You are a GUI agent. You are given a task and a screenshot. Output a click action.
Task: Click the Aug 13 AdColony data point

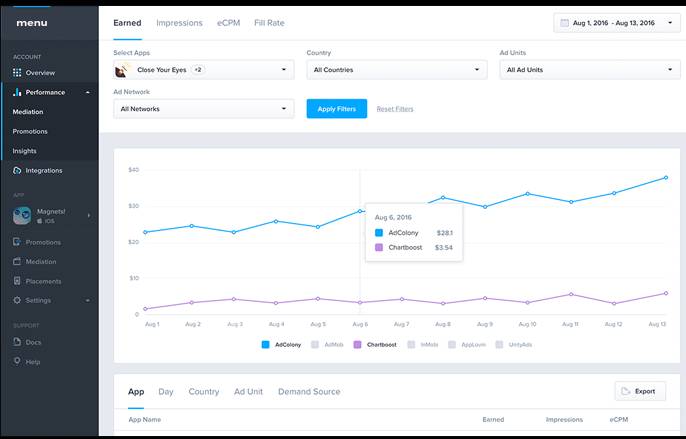click(666, 178)
